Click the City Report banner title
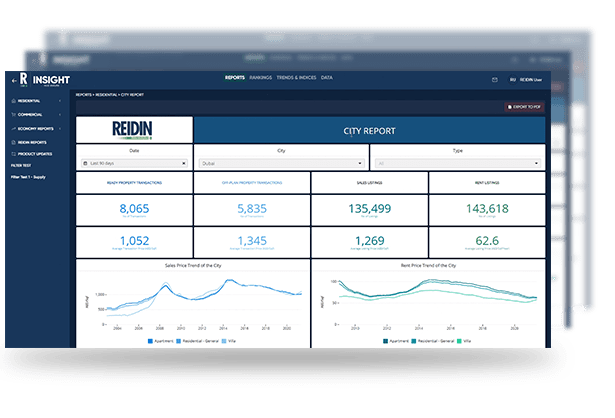 point(369,131)
